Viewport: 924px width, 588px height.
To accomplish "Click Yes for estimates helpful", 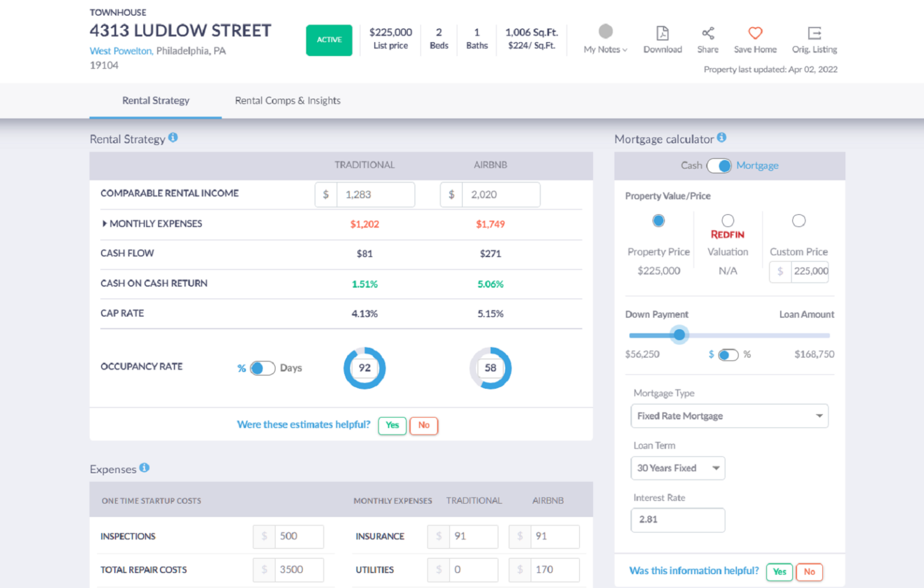I will (x=392, y=426).
